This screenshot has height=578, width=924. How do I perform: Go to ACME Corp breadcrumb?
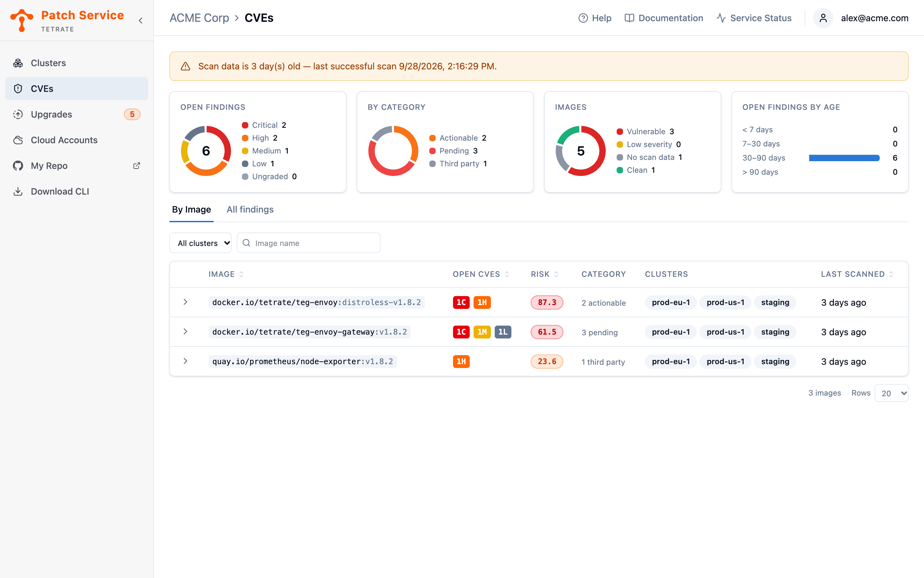click(199, 18)
